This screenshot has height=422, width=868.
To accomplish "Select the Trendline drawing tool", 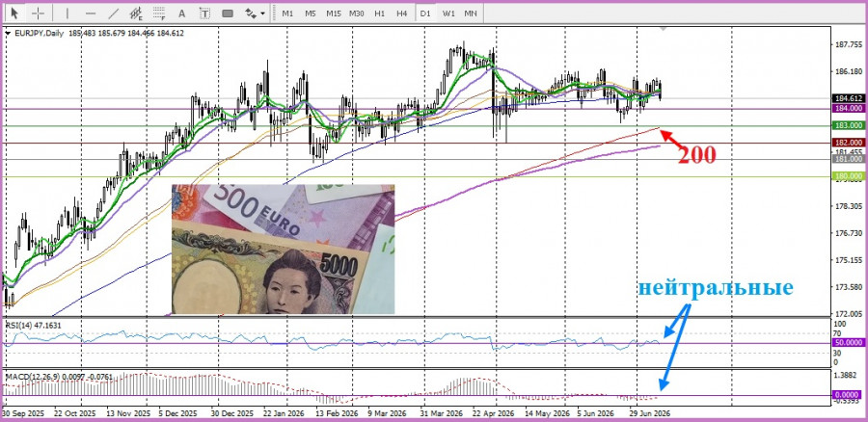I will click(114, 13).
